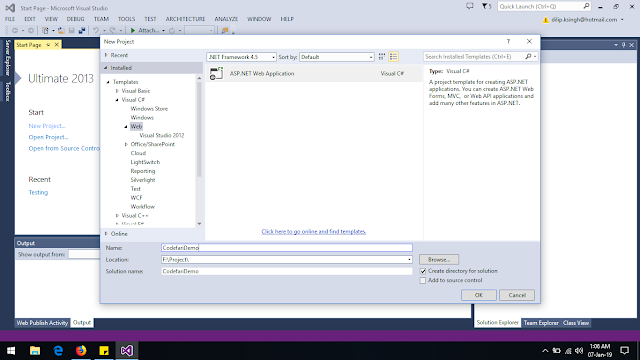The width and height of the screenshot is (640, 360).
Task: Click the Find in Files toolbar icon
Action: click(x=224, y=31)
